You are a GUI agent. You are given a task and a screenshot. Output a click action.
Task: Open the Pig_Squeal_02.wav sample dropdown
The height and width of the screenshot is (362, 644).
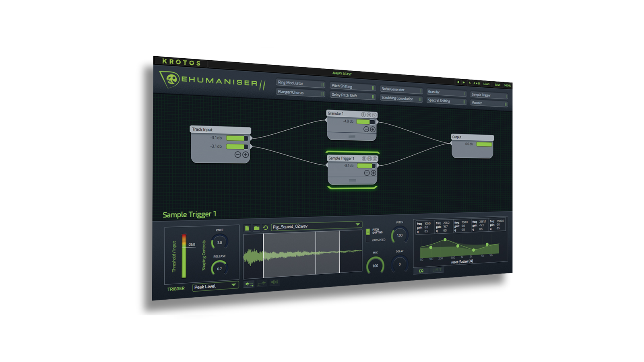tap(316, 226)
